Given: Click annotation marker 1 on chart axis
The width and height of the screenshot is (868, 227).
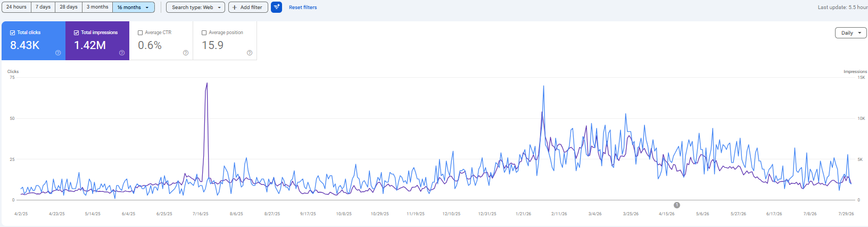Looking at the screenshot, I should pyautogui.click(x=677, y=205).
